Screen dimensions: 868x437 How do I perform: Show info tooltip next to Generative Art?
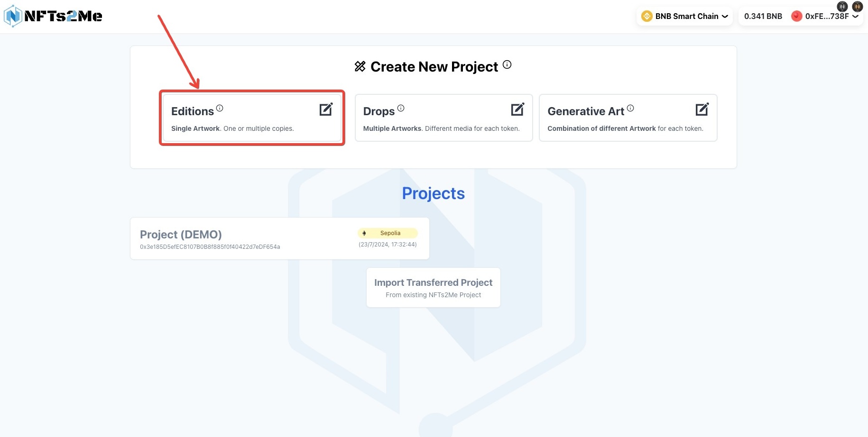point(630,108)
